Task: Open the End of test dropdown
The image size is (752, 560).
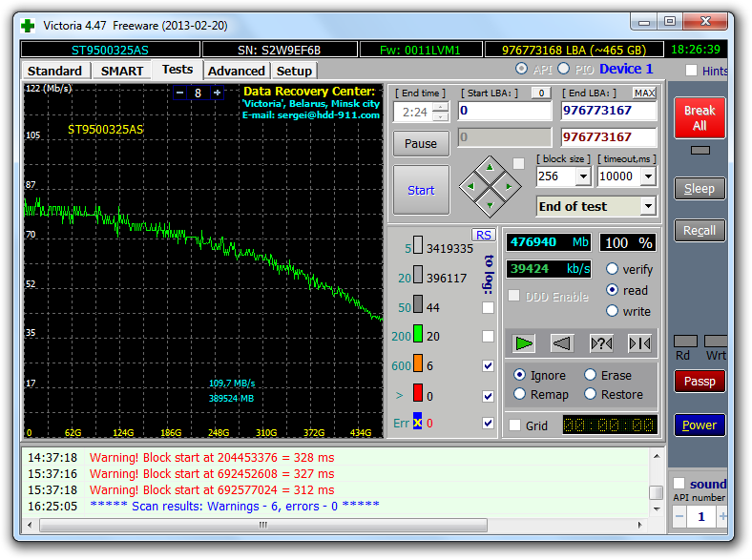Action: pyautogui.click(x=648, y=206)
